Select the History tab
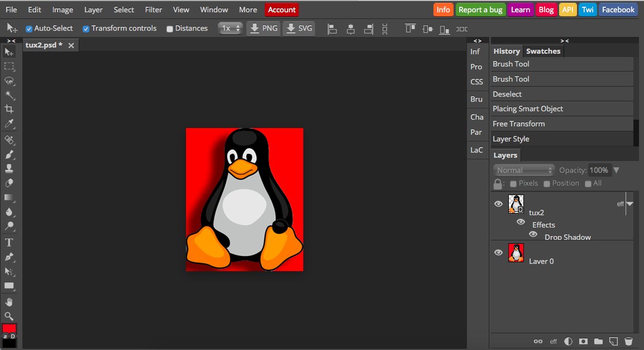The image size is (644, 350). pos(507,51)
